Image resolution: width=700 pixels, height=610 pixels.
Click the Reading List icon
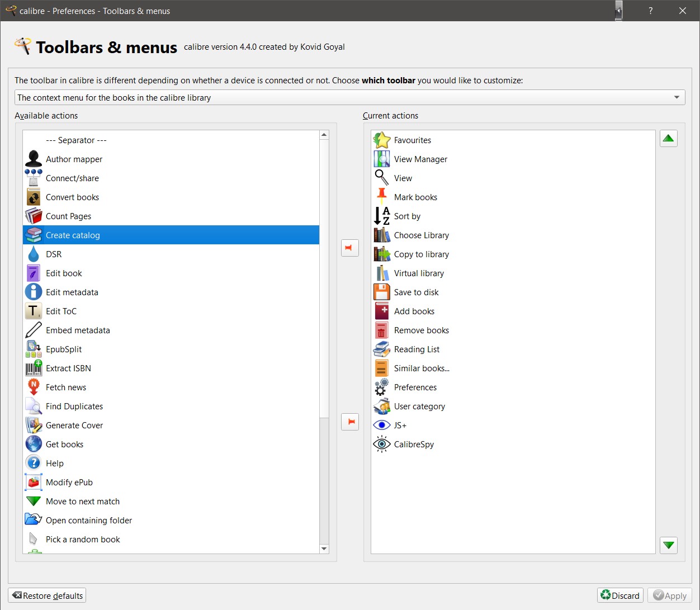[x=382, y=349]
